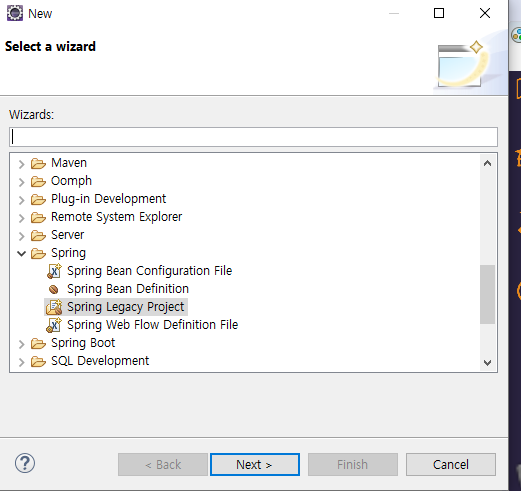Click the disabled Finish button
521x491 pixels.
(x=353, y=464)
